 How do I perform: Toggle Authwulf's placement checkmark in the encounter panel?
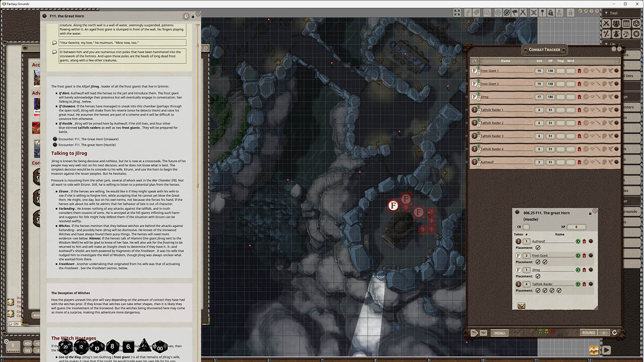(x=538, y=248)
